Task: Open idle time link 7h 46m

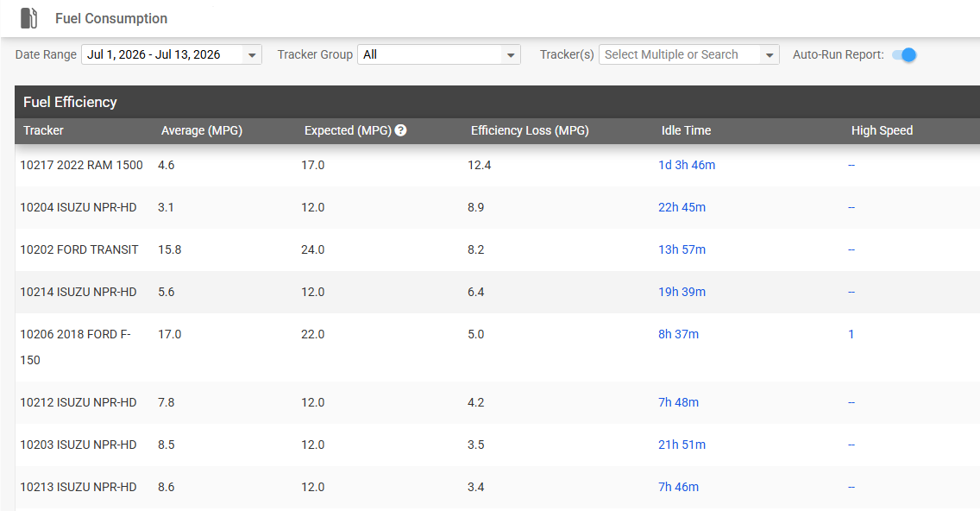Action: click(678, 487)
